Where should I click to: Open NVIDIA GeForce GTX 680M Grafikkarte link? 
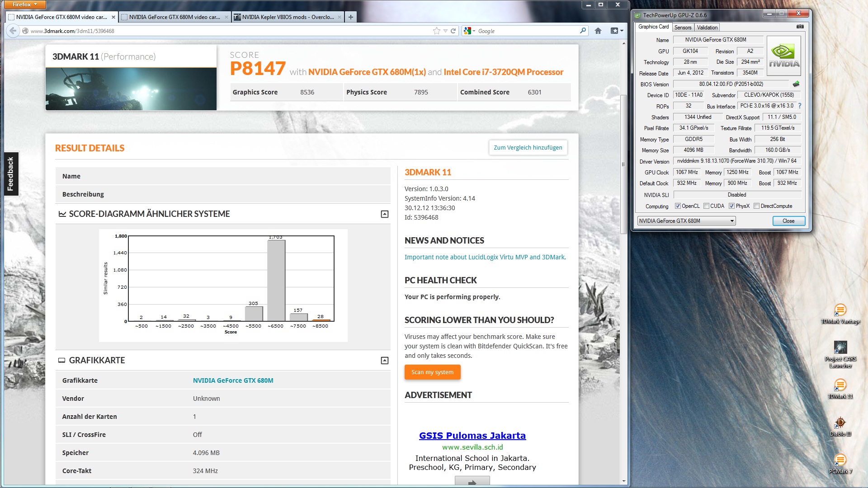(x=233, y=380)
